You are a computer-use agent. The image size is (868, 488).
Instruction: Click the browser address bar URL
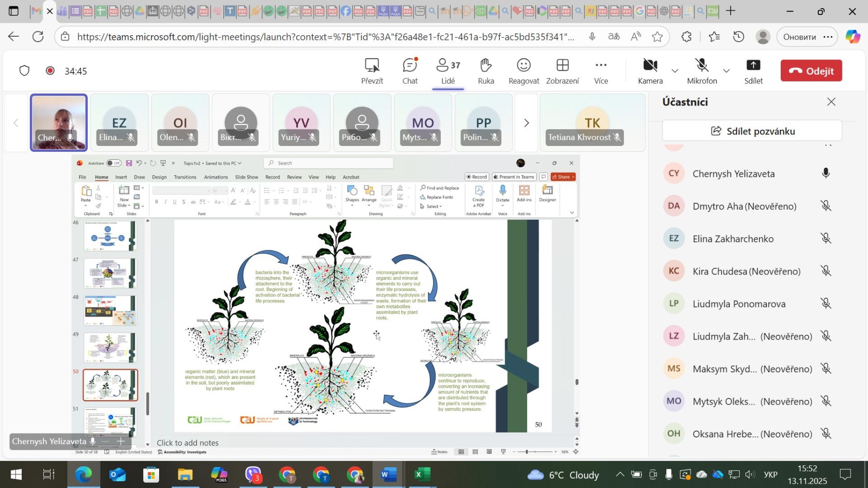point(325,37)
